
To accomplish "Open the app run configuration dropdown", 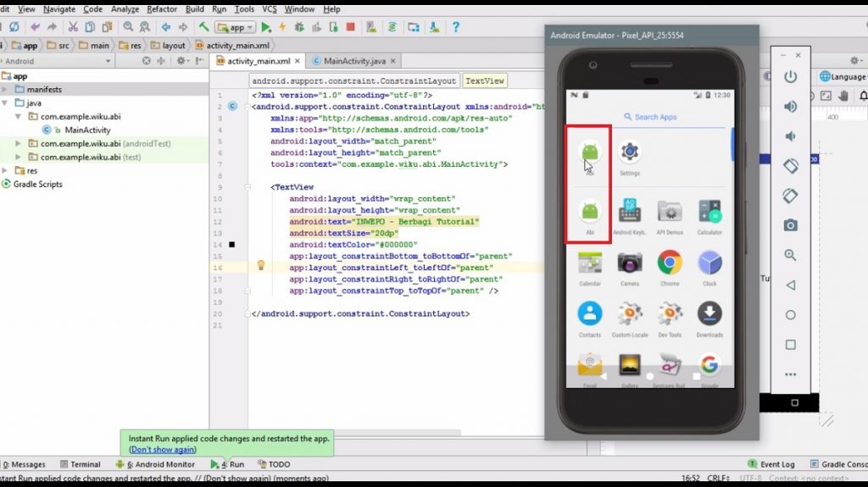I will click(235, 27).
